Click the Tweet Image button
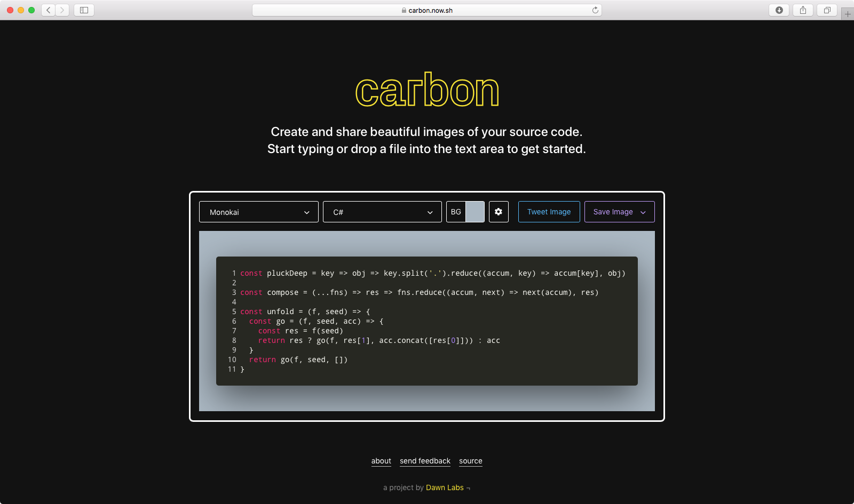The width and height of the screenshot is (854, 504). [x=549, y=212]
